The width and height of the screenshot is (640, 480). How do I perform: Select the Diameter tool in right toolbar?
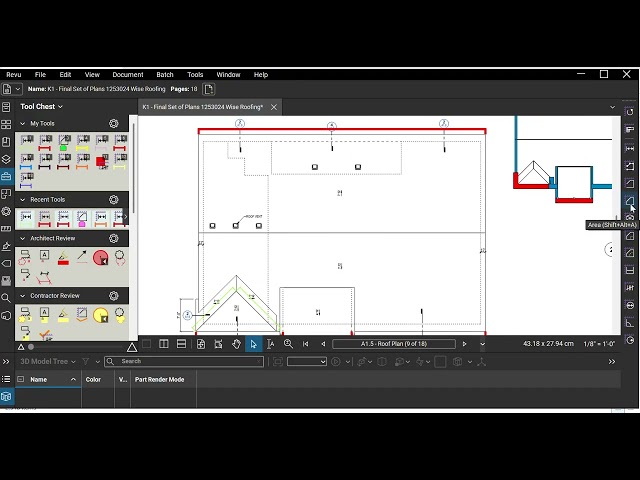630,306
